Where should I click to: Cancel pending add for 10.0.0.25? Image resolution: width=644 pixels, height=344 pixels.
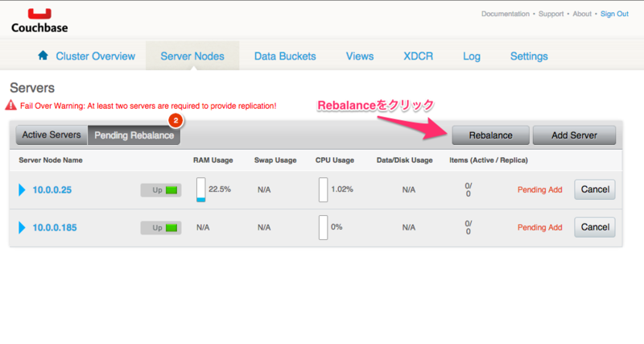coord(595,189)
